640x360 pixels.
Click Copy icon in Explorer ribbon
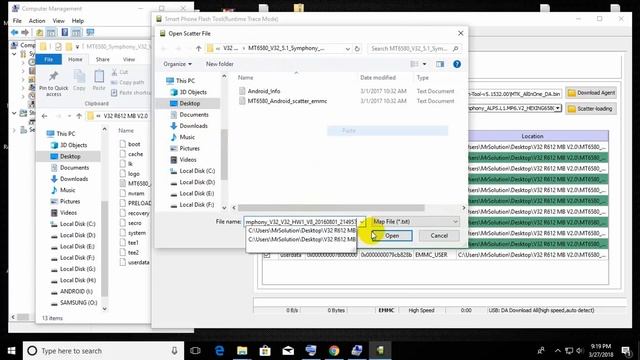79,80
